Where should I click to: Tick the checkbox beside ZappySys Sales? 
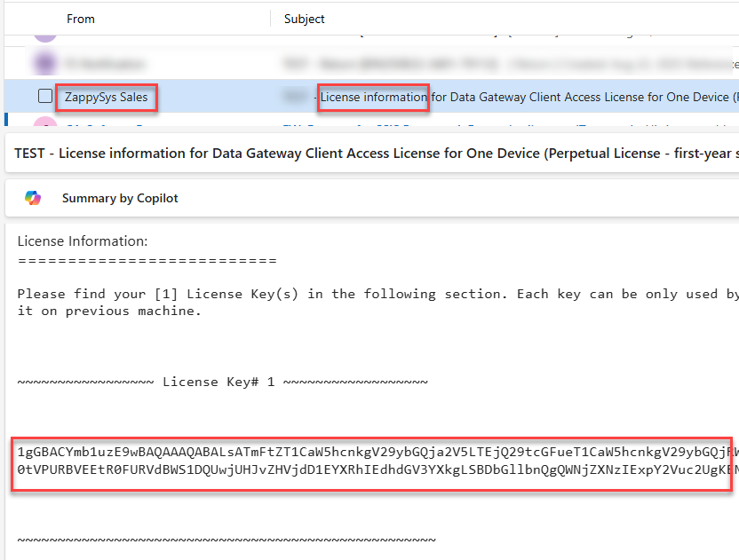(45, 96)
